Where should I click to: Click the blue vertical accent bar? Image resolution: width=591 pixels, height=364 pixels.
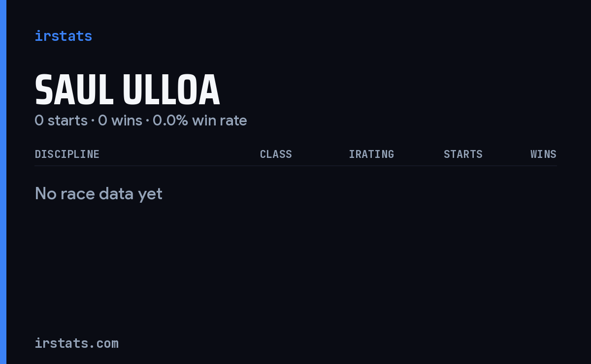click(3, 182)
